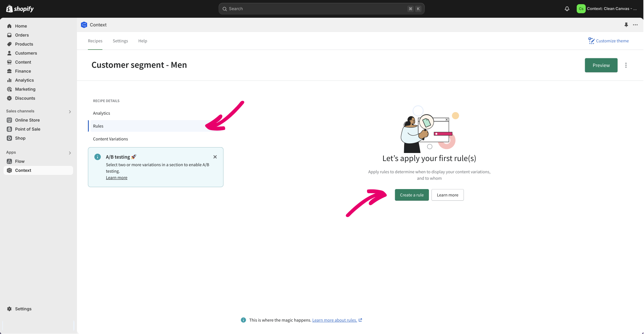Open recipe actions menu beside Preview

[626, 65]
